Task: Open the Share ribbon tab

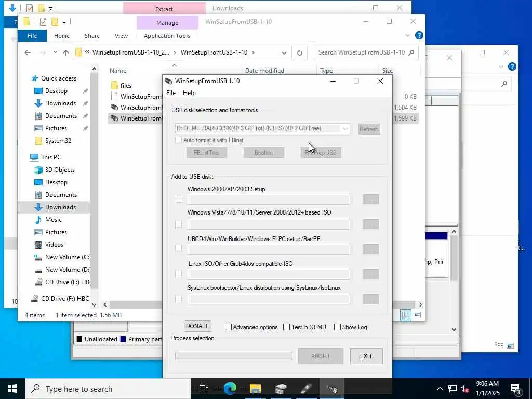Action: tap(92, 36)
